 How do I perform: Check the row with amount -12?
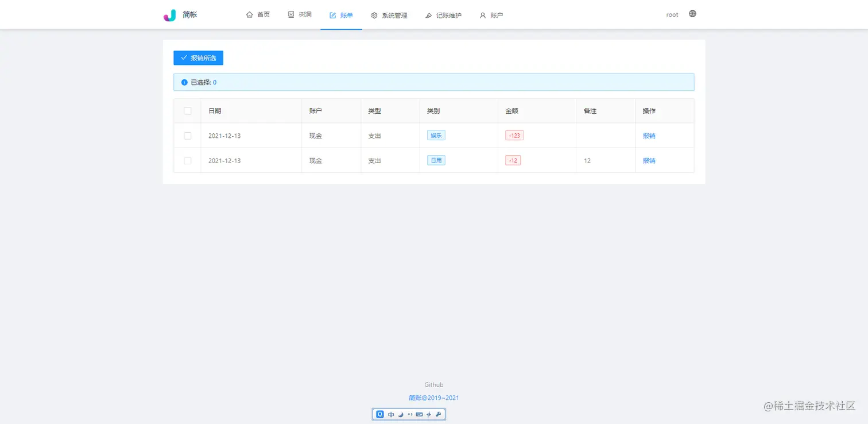(187, 160)
